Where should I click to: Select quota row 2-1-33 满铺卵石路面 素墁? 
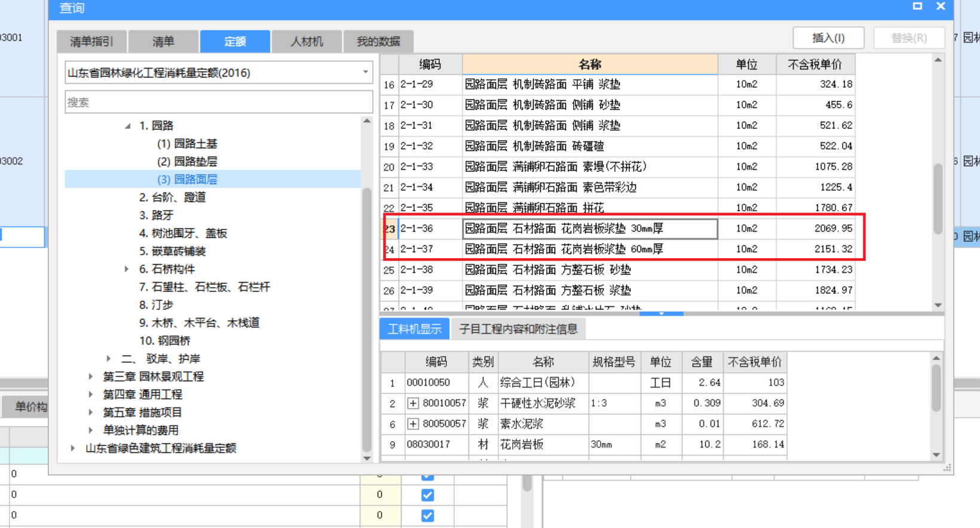click(x=618, y=167)
